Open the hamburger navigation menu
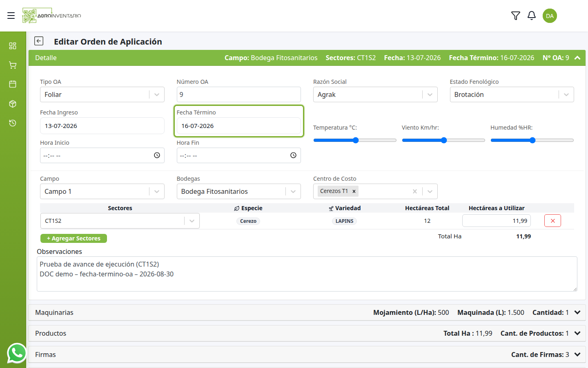 click(11, 16)
